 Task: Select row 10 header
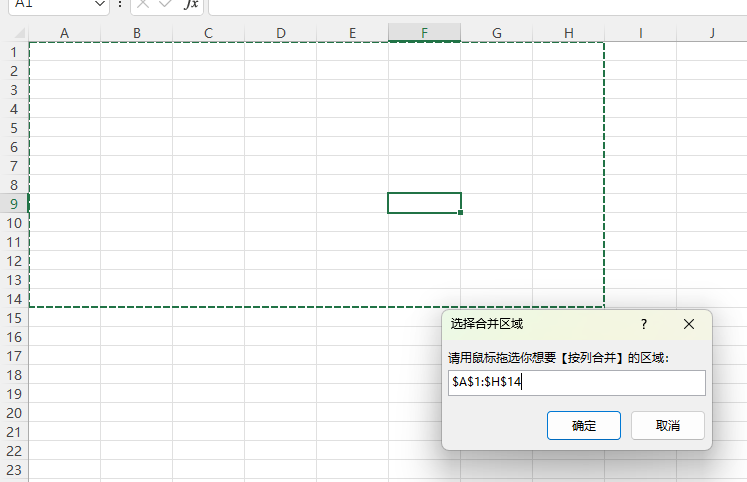point(14,223)
